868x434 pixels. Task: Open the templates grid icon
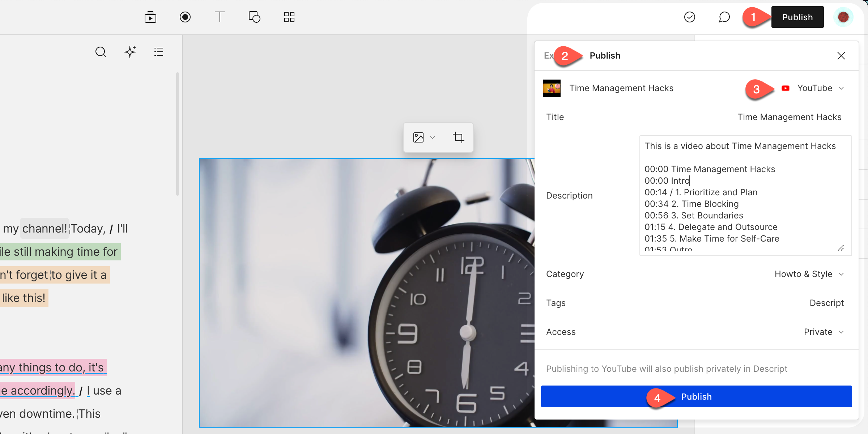point(289,17)
